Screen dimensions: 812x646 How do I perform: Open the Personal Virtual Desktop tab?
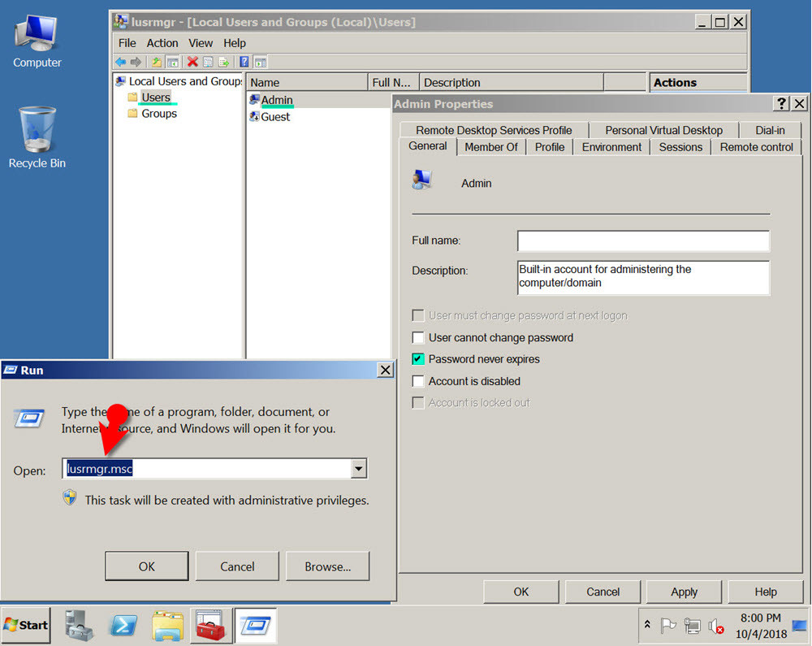664,130
